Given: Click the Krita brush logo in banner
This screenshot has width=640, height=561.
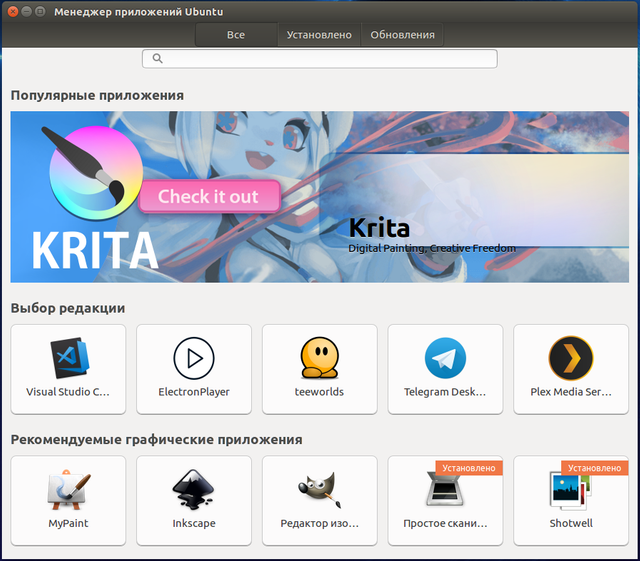Looking at the screenshot, I should click(93, 172).
